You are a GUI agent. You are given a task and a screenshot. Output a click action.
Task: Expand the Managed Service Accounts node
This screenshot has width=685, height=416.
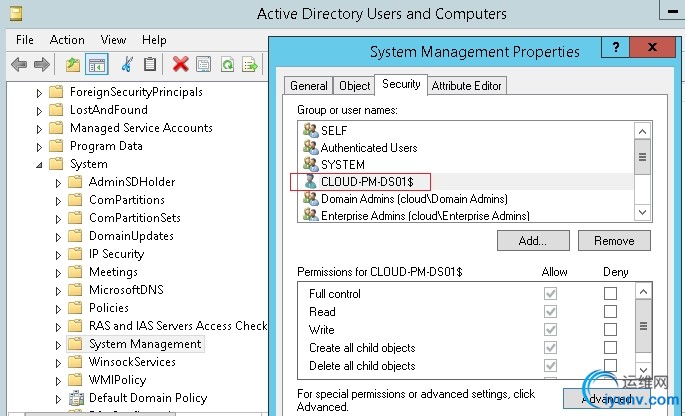click(40, 128)
